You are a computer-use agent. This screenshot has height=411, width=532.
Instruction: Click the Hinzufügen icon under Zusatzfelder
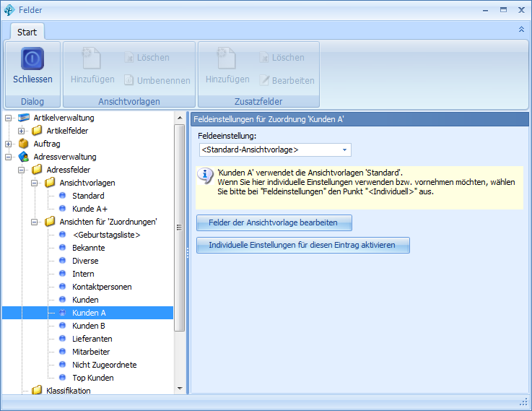click(227, 58)
